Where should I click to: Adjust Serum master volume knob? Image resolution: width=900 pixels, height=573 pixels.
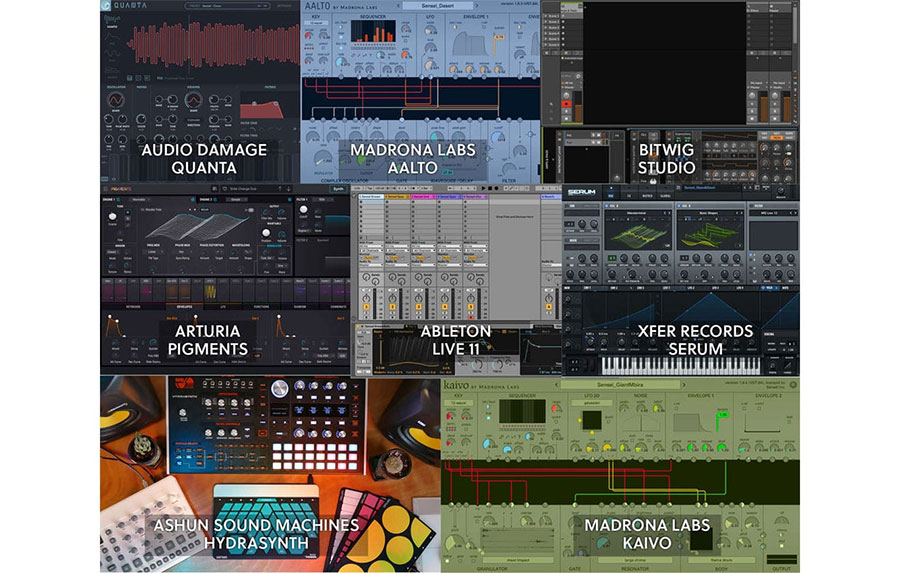(781, 191)
